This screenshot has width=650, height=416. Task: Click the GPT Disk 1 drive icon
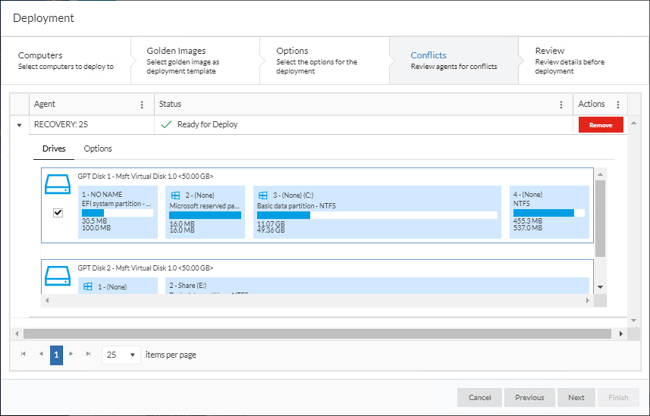[58, 185]
